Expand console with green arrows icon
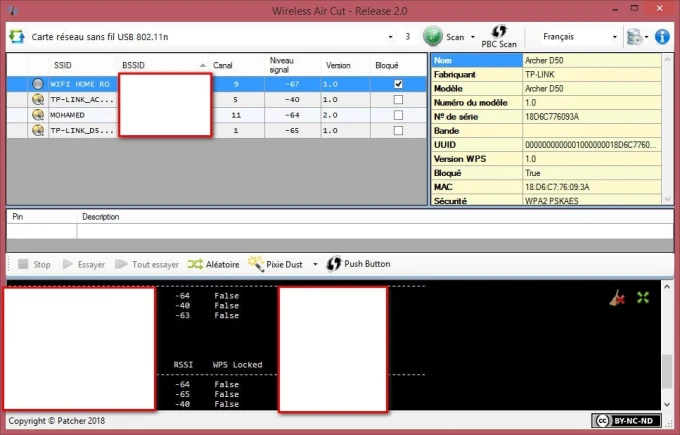Screen dimensions: 680x435 point(643,297)
